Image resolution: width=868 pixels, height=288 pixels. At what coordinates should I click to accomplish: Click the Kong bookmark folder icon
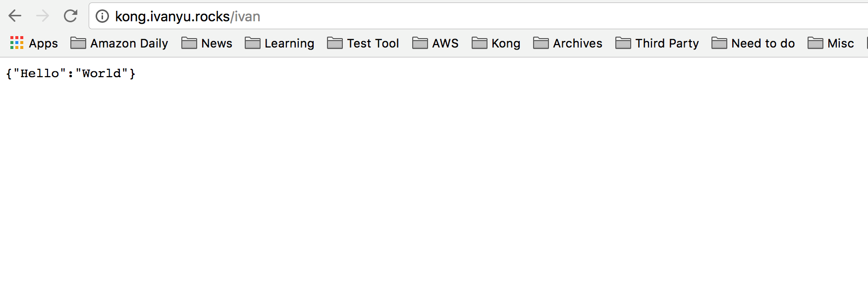[x=479, y=43]
